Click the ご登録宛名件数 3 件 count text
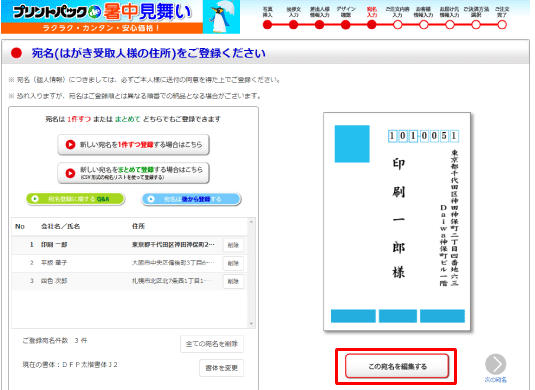The width and height of the screenshot is (535, 390). (x=55, y=341)
